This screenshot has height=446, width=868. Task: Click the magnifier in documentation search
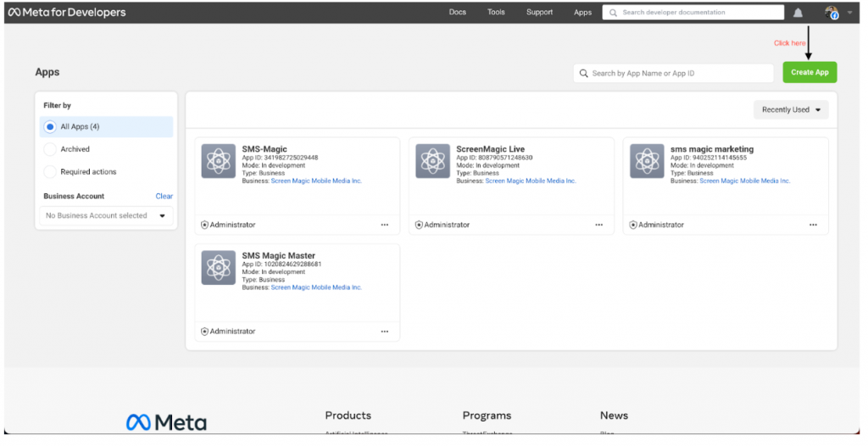(613, 12)
